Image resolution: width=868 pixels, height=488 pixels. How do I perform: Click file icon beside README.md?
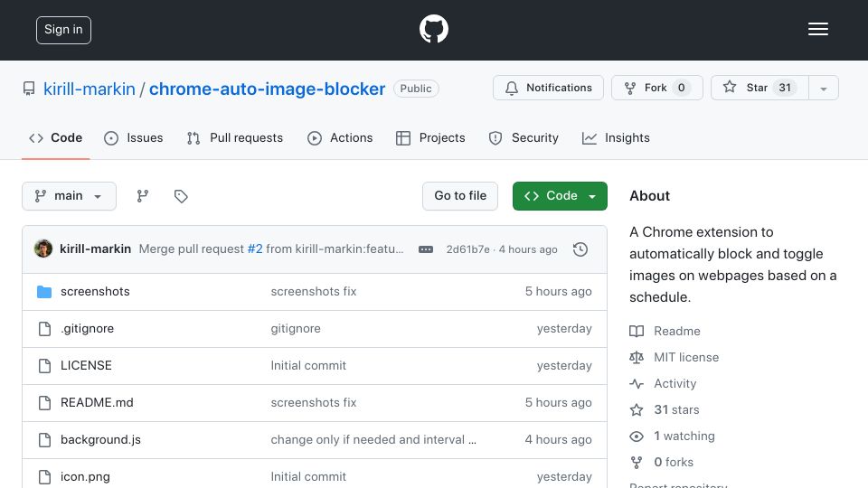click(44, 403)
